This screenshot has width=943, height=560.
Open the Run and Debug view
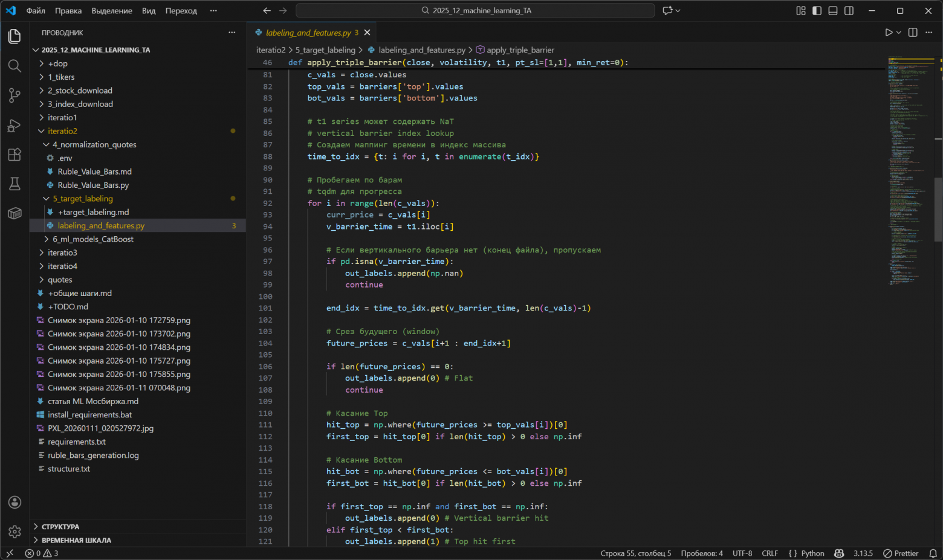pos(15,125)
